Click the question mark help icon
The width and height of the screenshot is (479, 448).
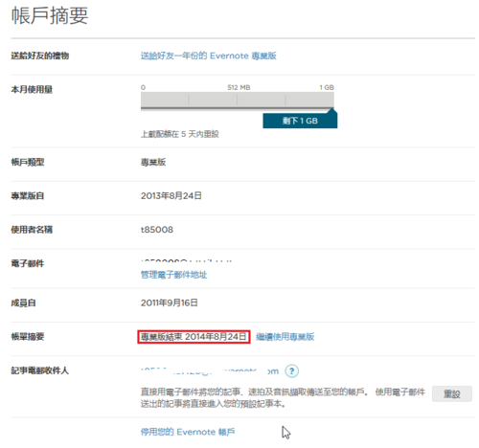pos(291,371)
